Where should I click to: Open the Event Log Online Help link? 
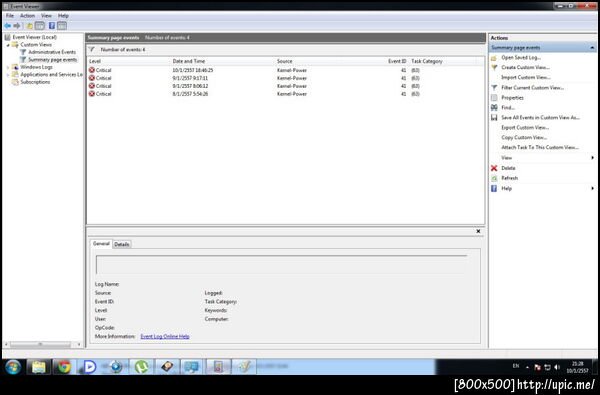[x=165, y=336]
